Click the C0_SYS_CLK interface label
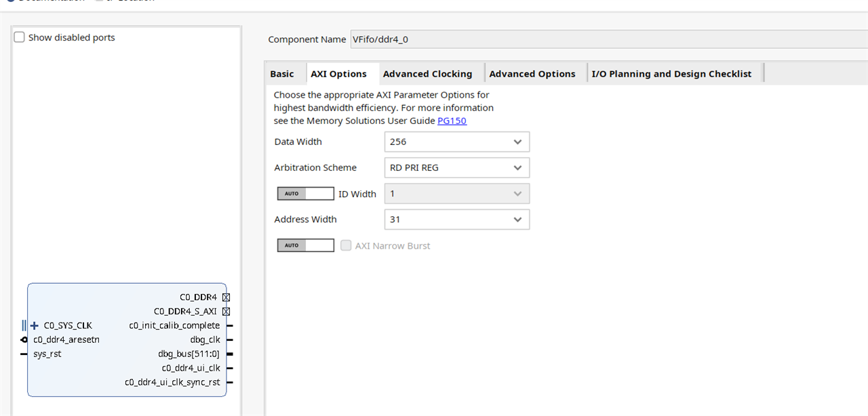868x416 pixels. [68, 325]
